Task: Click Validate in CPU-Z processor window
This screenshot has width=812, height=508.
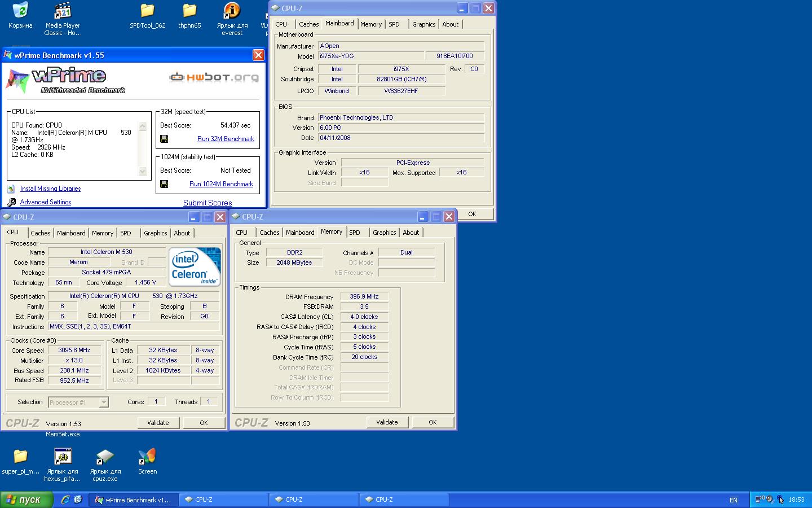Action: pyautogui.click(x=158, y=423)
